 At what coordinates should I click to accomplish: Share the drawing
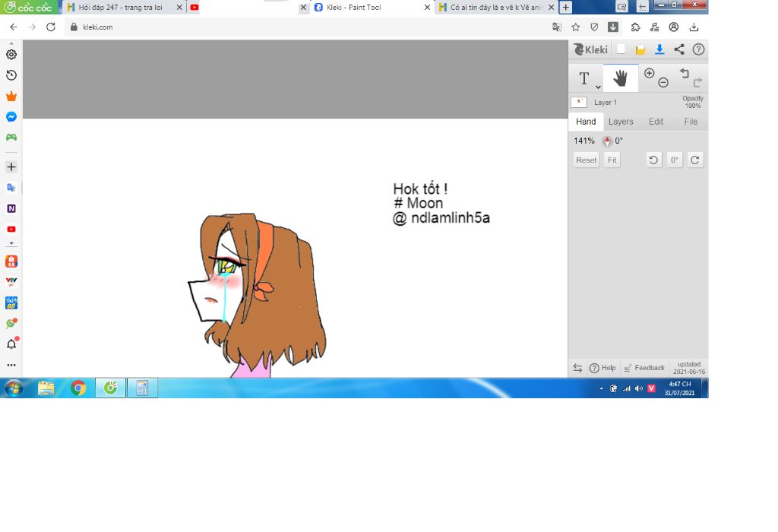point(678,49)
